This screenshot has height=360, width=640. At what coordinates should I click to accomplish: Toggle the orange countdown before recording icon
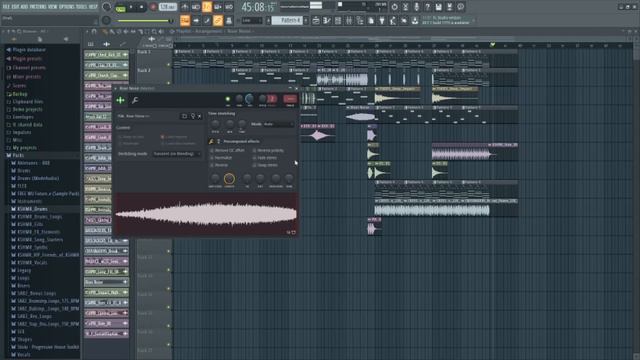[x=207, y=7]
